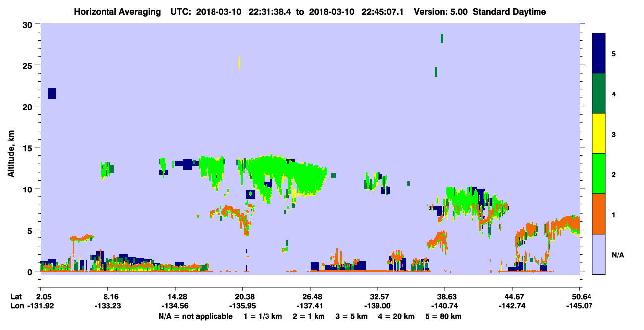Click the large green cloud layer near 12 km
Screen dimensions: 644x330
coord(287,176)
